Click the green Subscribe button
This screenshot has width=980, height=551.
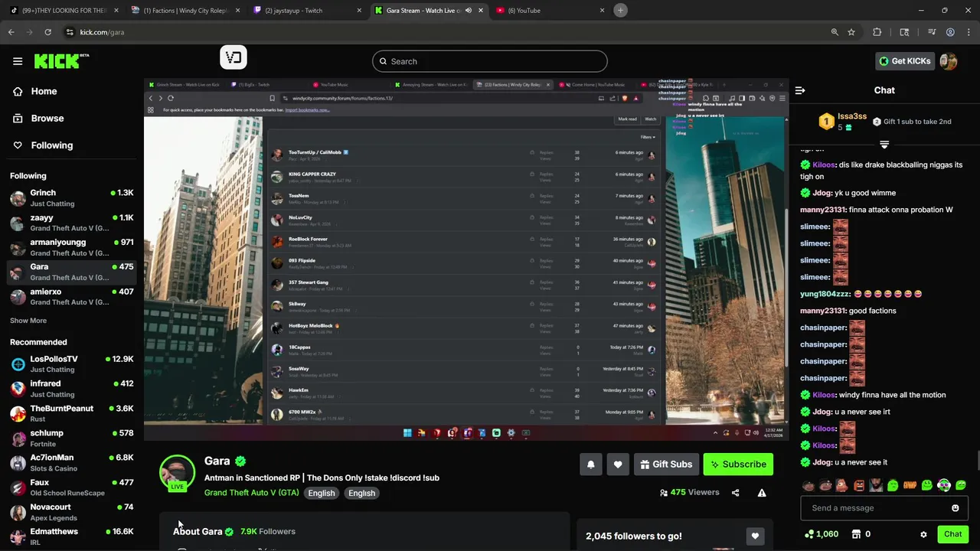(738, 465)
